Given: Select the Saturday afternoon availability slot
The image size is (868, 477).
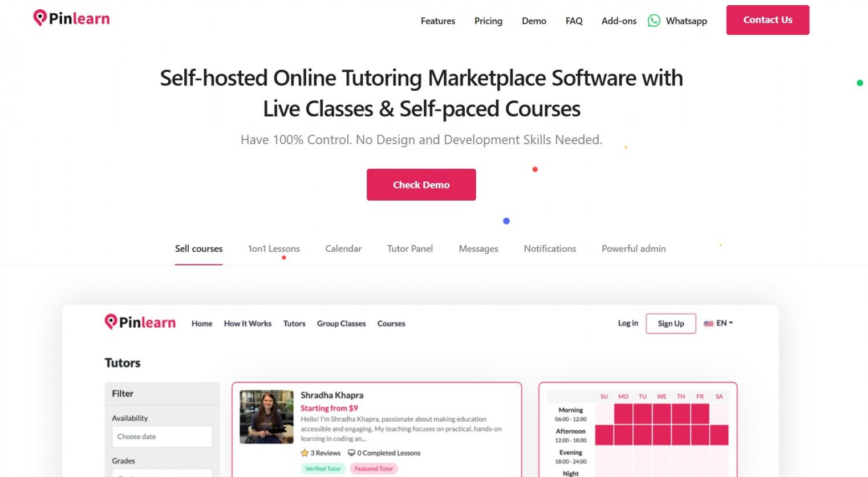Looking at the screenshot, I should point(719,435).
